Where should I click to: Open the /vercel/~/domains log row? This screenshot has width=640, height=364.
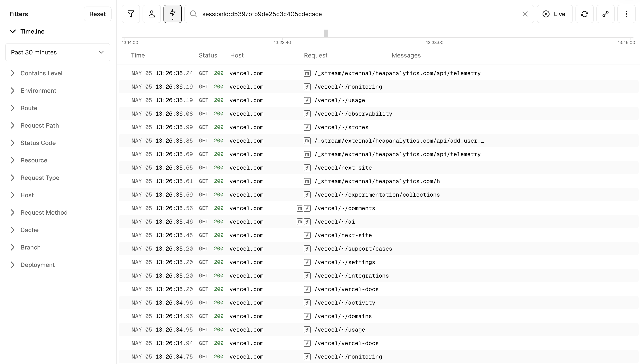[378, 316]
